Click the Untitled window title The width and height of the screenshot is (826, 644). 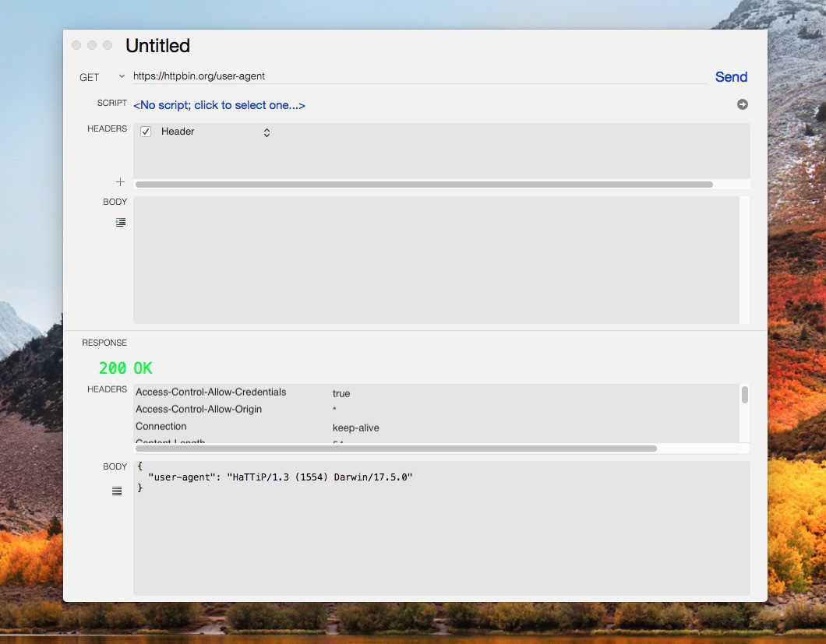tap(157, 46)
